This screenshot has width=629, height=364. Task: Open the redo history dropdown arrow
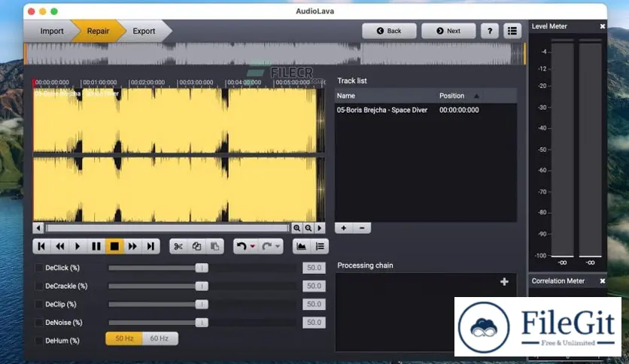[278, 246]
